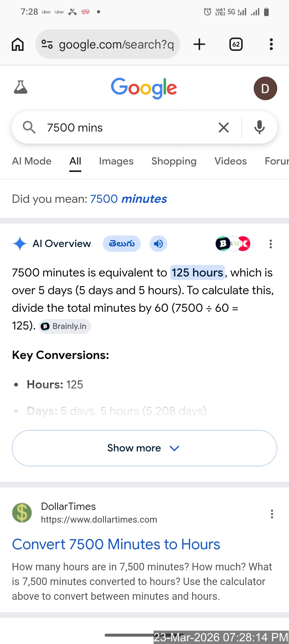Viewport: 289px width, 644px height.
Task: Listen to AI Overview via speaker icon
Action: [x=158, y=244]
